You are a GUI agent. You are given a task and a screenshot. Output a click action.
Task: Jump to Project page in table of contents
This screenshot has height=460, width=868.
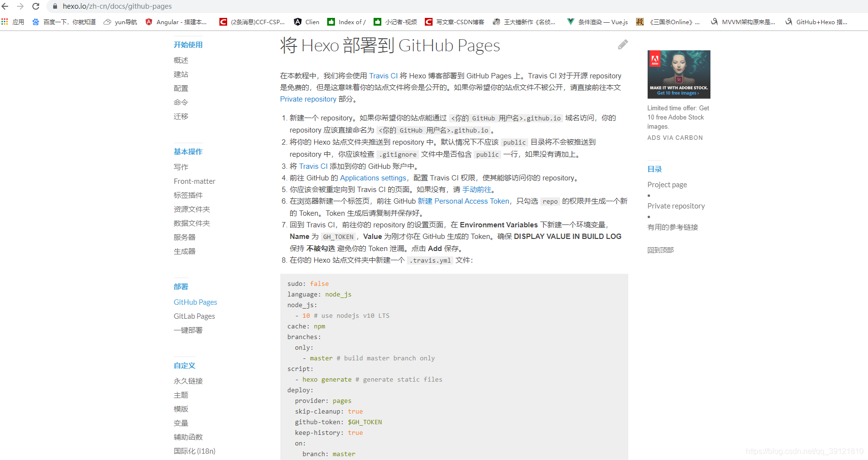(x=667, y=184)
